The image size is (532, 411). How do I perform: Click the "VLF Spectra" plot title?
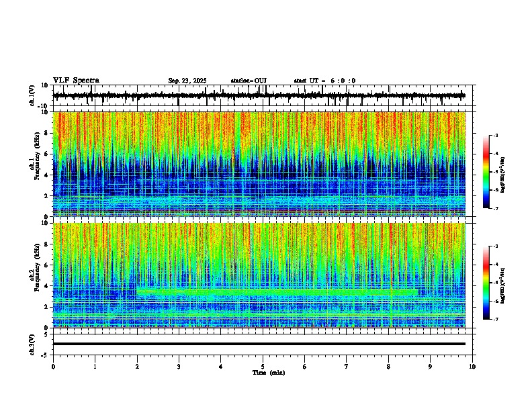[x=76, y=81]
